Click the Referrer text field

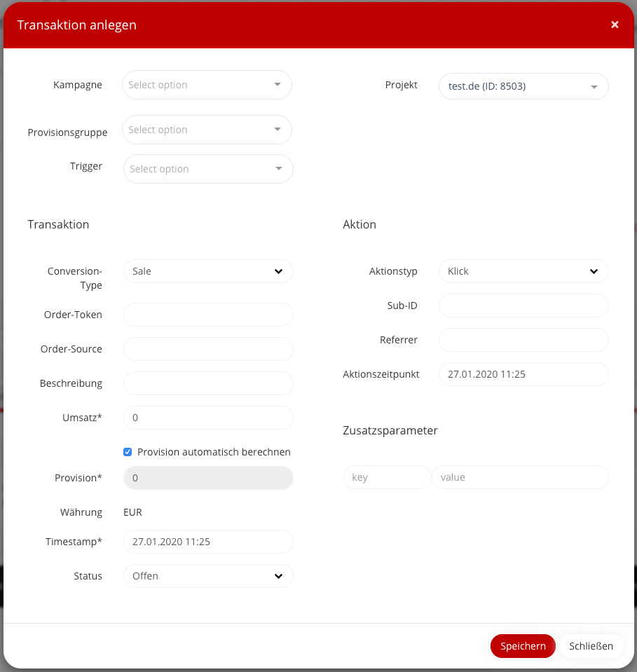(x=523, y=340)
